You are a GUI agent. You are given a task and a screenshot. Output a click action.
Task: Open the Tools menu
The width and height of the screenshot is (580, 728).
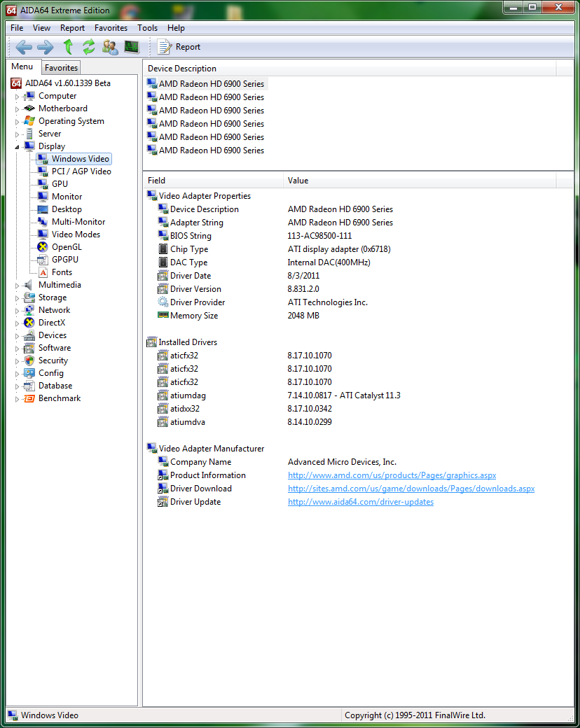(x=147, y=28)
